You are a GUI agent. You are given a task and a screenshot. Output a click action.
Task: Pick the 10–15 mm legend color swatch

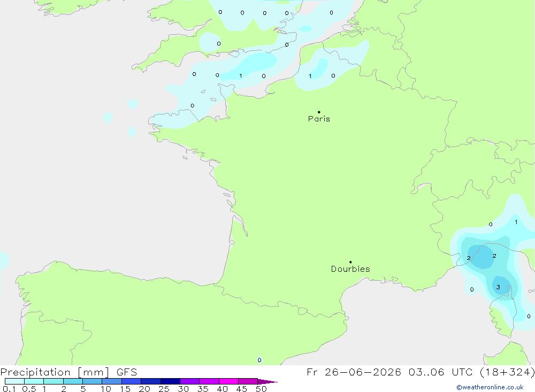[x=112, y=381]
